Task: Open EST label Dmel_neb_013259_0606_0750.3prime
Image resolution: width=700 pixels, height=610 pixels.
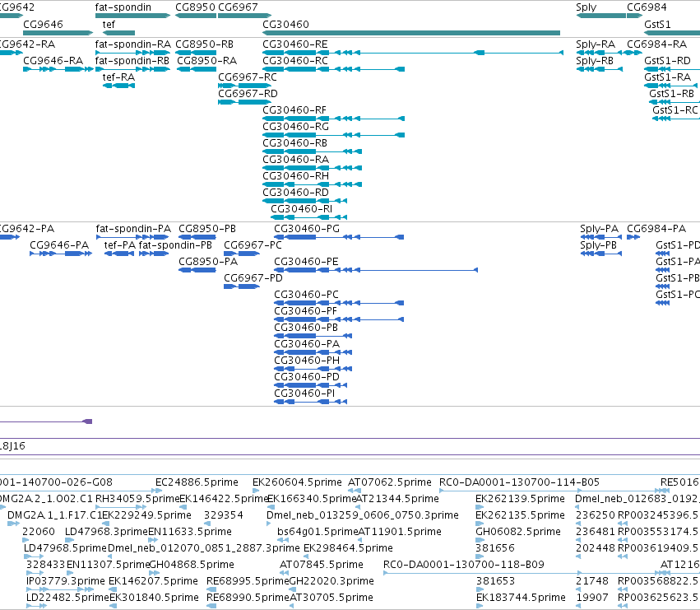Action: coord(363,515)
